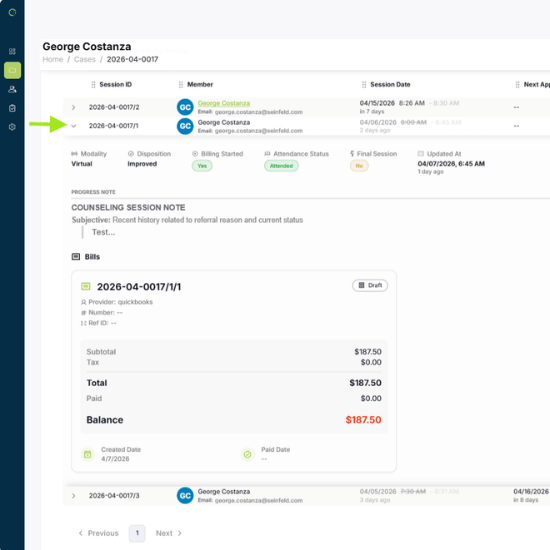Viewport: 550px width, 550px height.
Task: Collapse session row 2026-04-0017/1
Action: pos(74,126)
